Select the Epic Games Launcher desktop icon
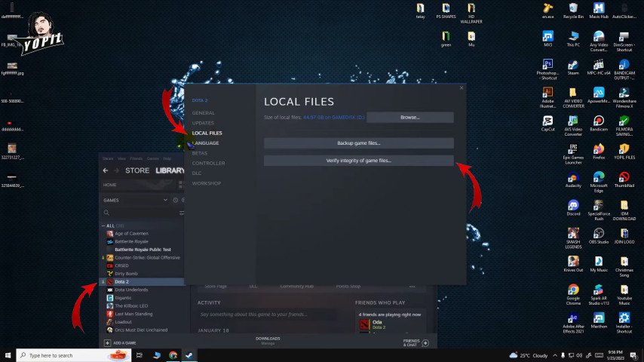 coord(573,154)
